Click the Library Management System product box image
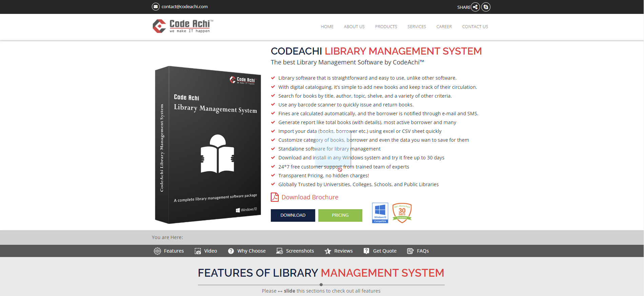This screenshot has height=296, width=644. point(208,145)
